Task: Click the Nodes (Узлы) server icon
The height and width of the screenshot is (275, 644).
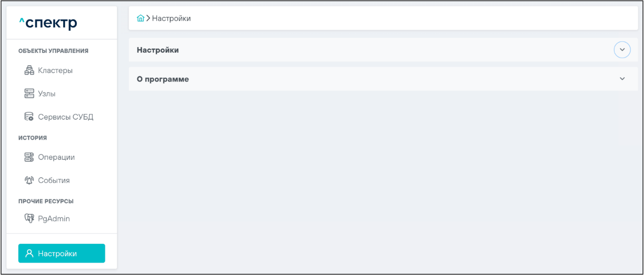Action: tap(29, 94)
